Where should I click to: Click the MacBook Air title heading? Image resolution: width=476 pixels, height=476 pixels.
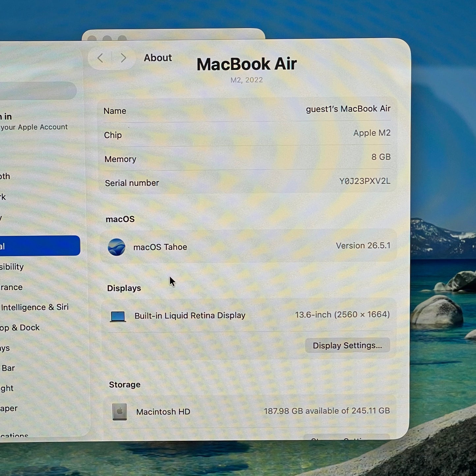tap(247, 64)
